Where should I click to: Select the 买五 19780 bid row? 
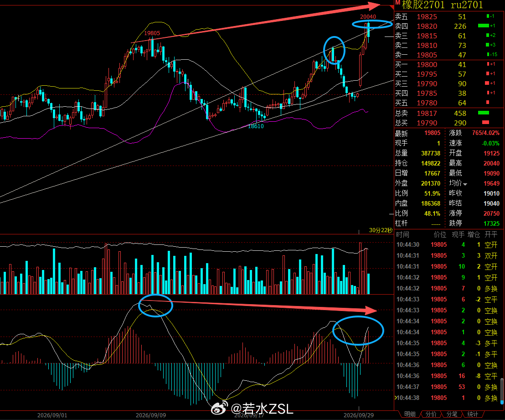(449, 103)
